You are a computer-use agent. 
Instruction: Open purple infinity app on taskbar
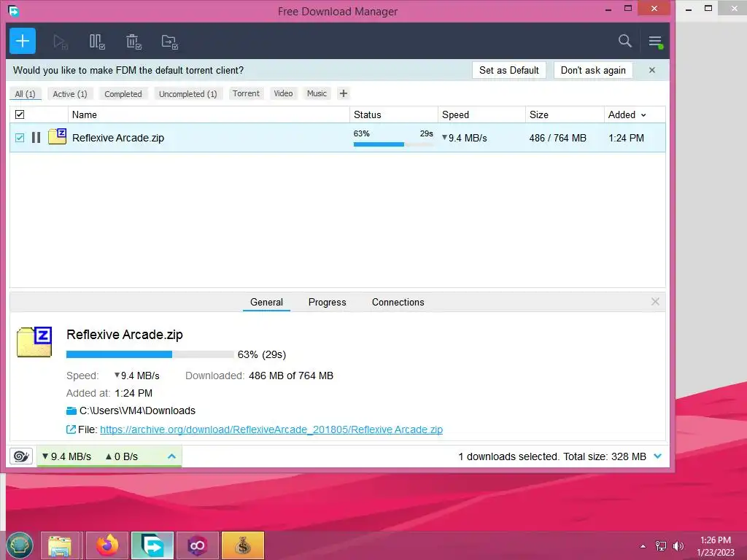coord(197,545)
